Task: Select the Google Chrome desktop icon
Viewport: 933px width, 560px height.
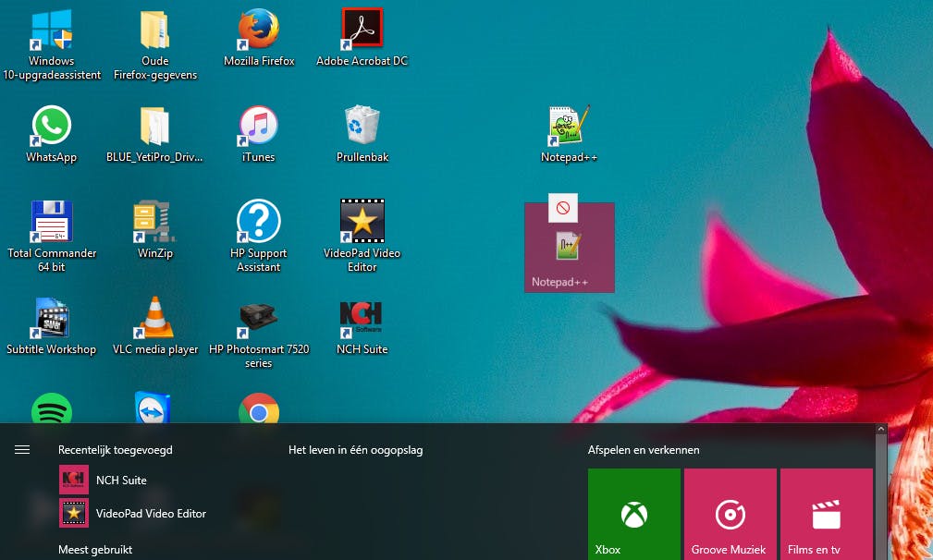Action: [x=258, y=409]
